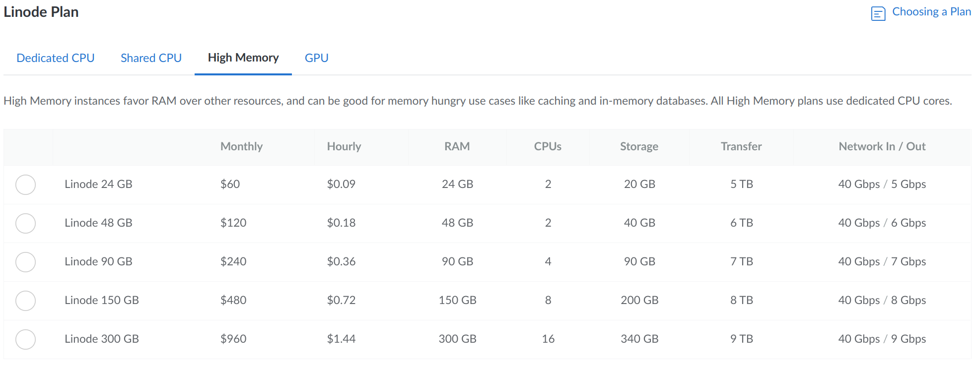This screenshot has width=980, height=369.
Task: Click the Hourly column header
Action: point(344,147)
